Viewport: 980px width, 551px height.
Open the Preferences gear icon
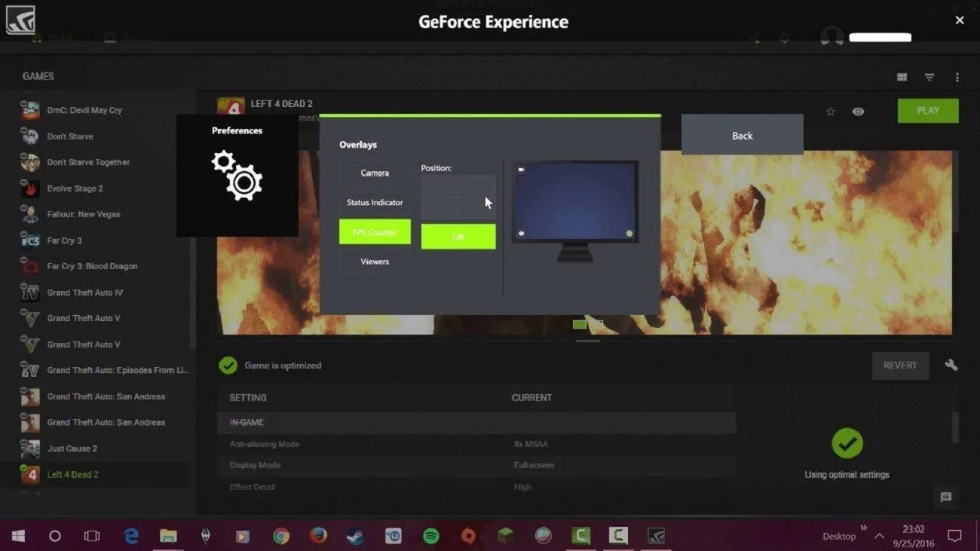(x=237, y=175)
